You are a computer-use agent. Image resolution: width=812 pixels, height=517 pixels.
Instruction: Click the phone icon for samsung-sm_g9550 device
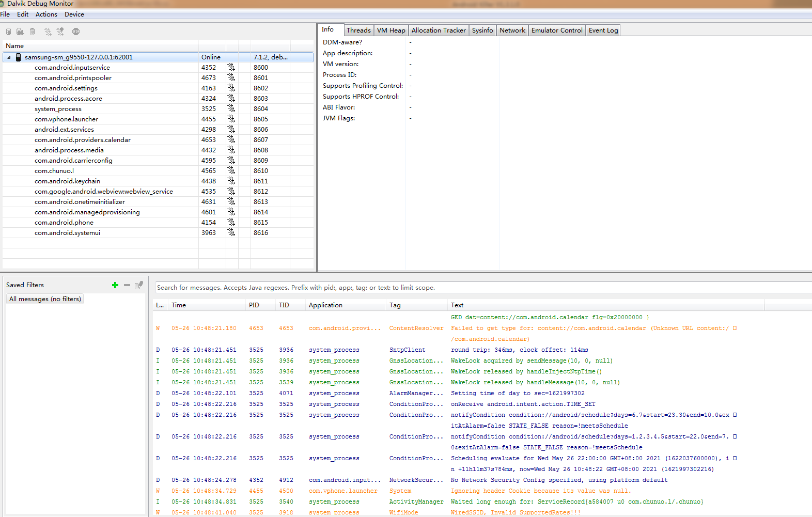point(18,57)
